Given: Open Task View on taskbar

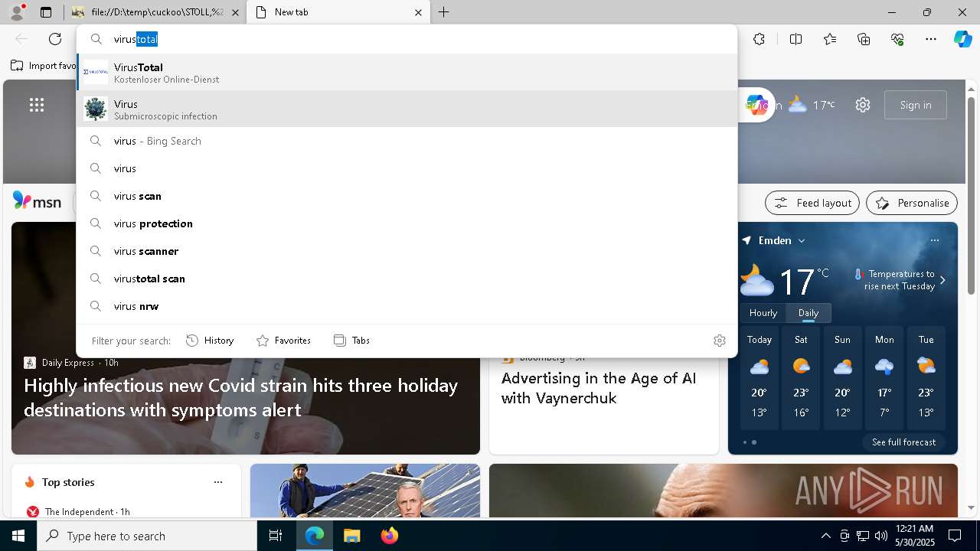Looking at the screenshot, I should click(276, 536).
